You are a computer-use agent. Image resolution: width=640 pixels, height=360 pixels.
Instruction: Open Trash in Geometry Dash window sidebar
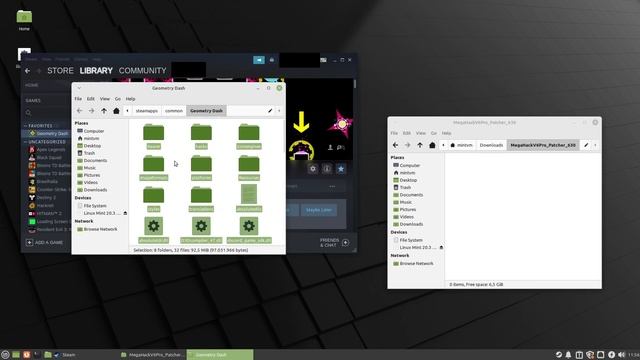(86, 153)
